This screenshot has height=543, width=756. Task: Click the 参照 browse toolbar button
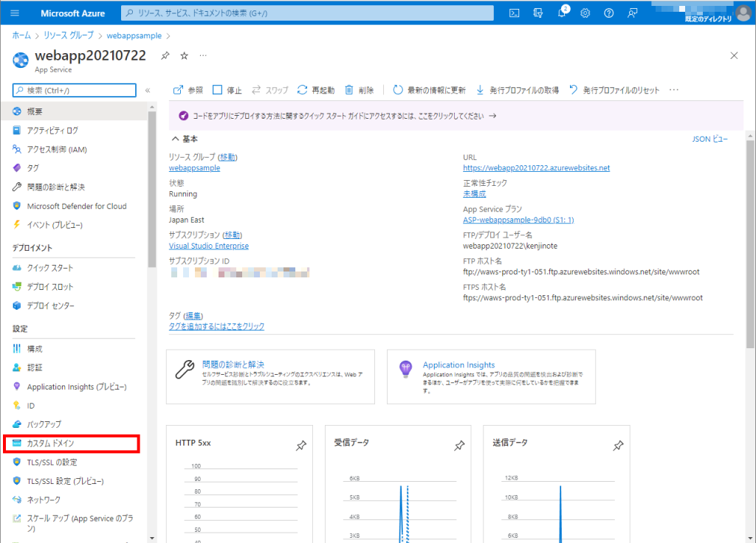click(188, 90)
